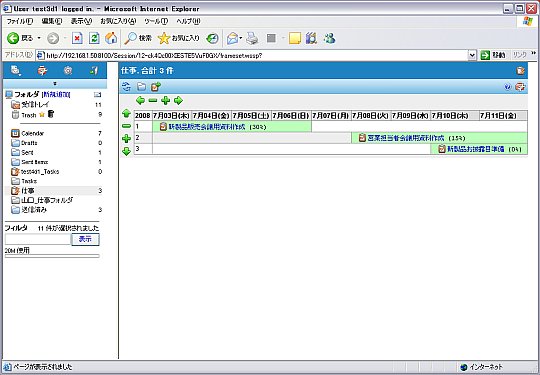
Task: Open the row 2 task link (35%)
Action: 406,138
